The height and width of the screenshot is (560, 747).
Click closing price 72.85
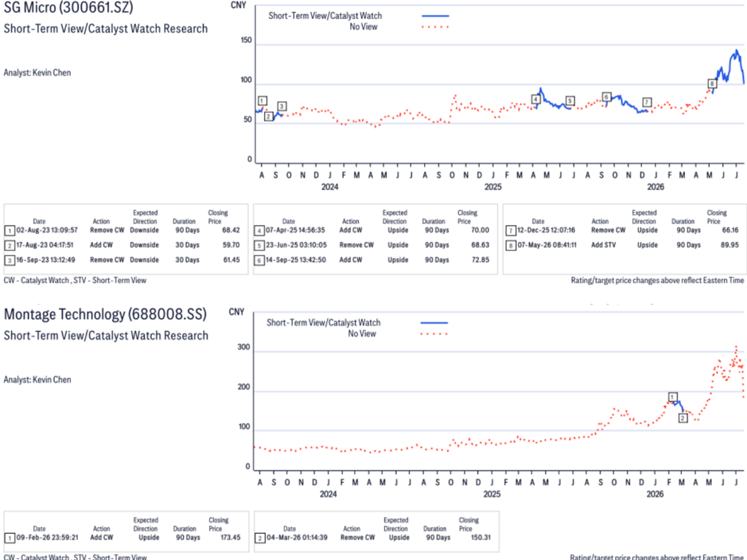click(x=480, y=259)
